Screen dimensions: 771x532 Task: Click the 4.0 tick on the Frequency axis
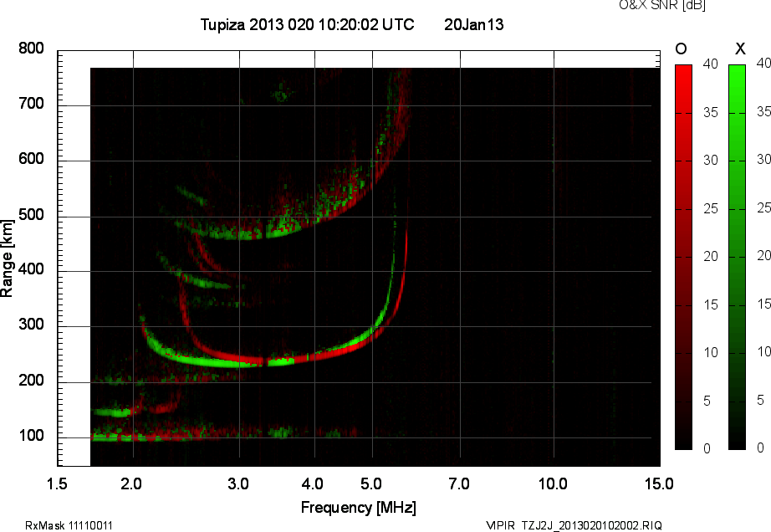point(313,483)
